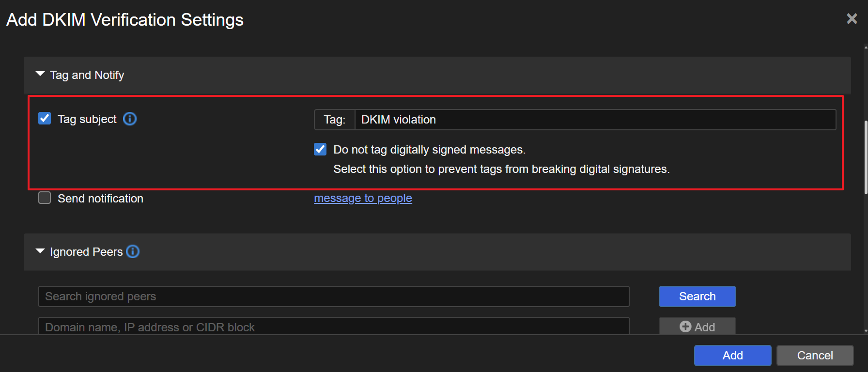Collapse the Tag and Notify triangle
This screenshot has width=868, height=372.
point(40,75)
